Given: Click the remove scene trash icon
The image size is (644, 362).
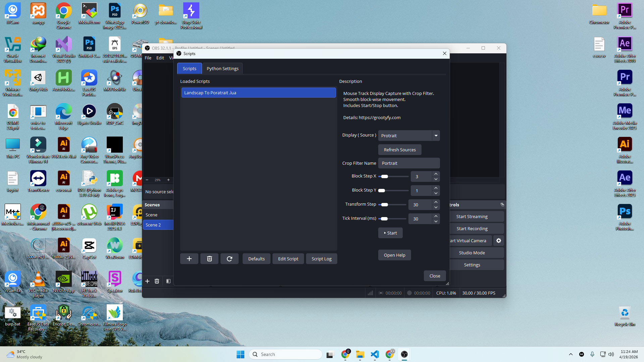Looking at the screenshot, I should pos(157,281).
